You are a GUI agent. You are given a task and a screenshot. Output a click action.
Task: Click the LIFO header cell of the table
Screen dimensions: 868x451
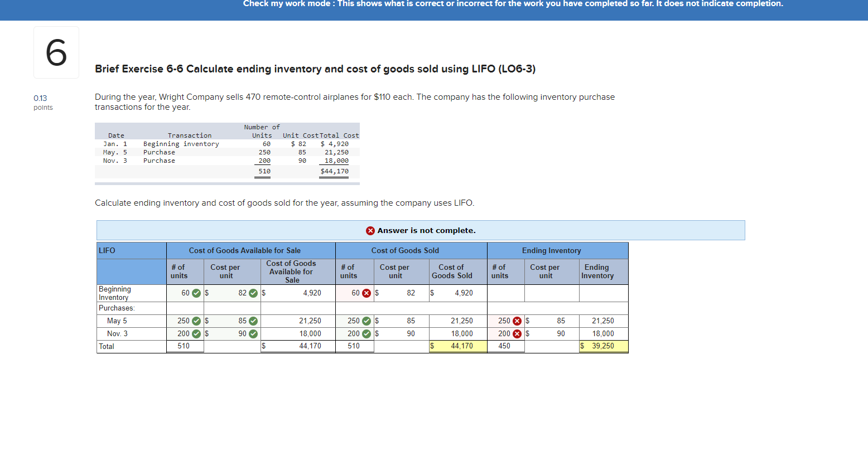click(131, 250)
